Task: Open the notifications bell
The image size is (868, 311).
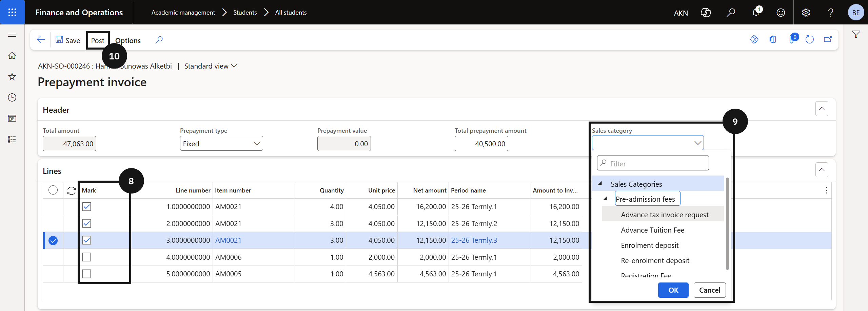Action: [x=756, y=13]
